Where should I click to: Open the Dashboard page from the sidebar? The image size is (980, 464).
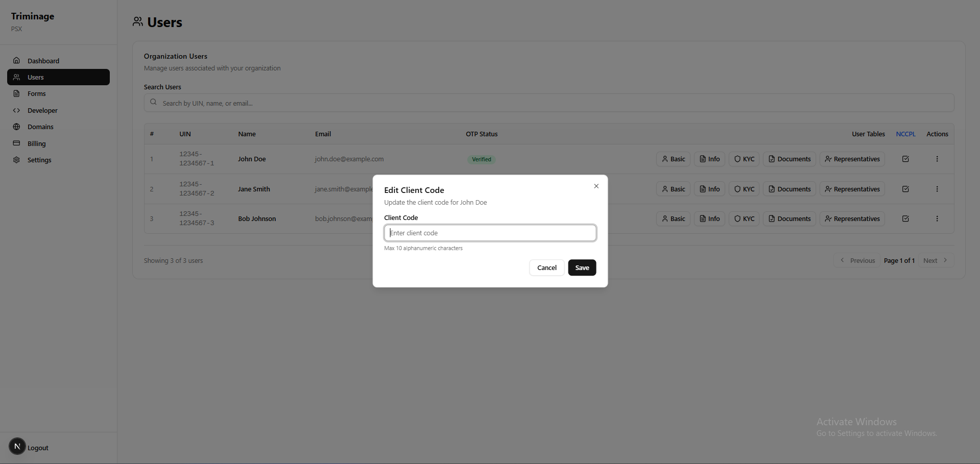43,61
